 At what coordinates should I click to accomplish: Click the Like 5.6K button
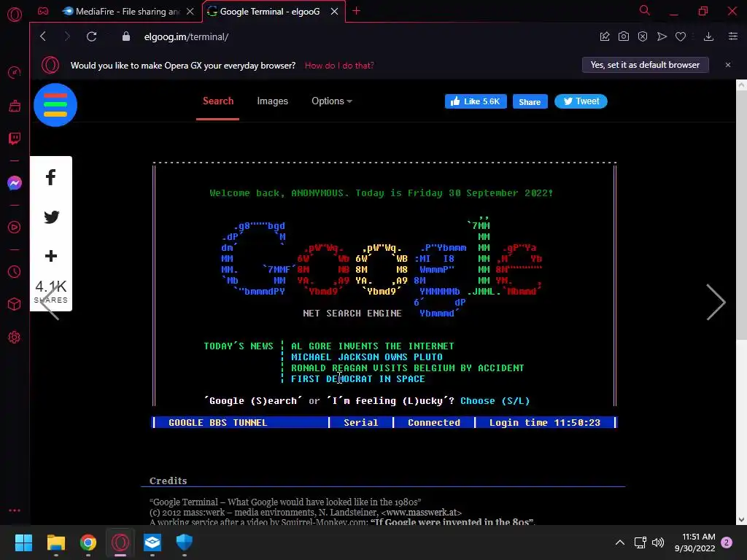(476, 101)
